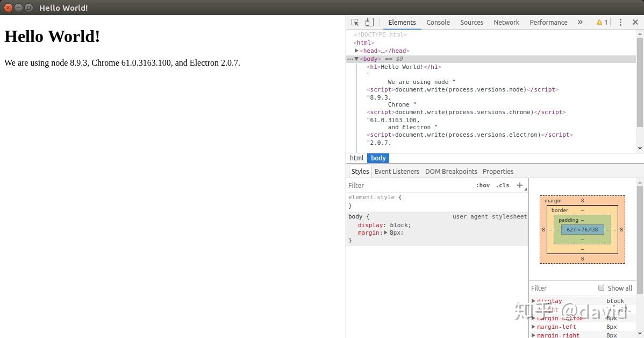Toggle the :hov element state button

click(x=483, y=185)
